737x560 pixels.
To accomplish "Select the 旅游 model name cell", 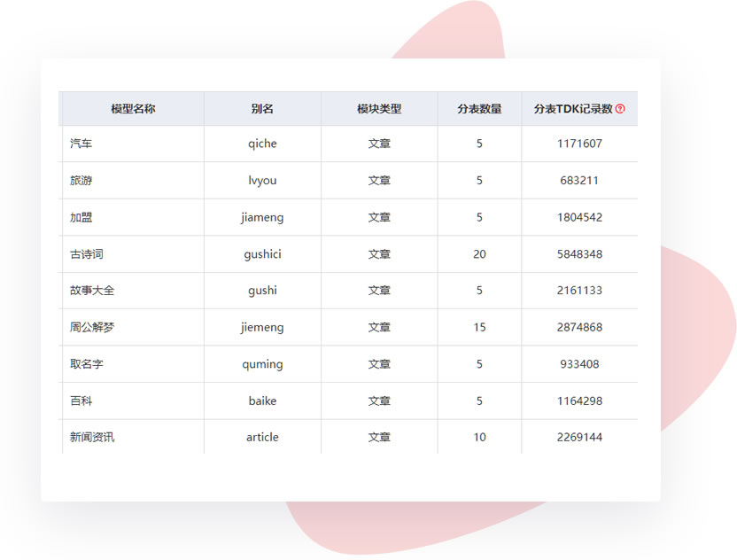I will pyautogui.click(x=81, y=181).
